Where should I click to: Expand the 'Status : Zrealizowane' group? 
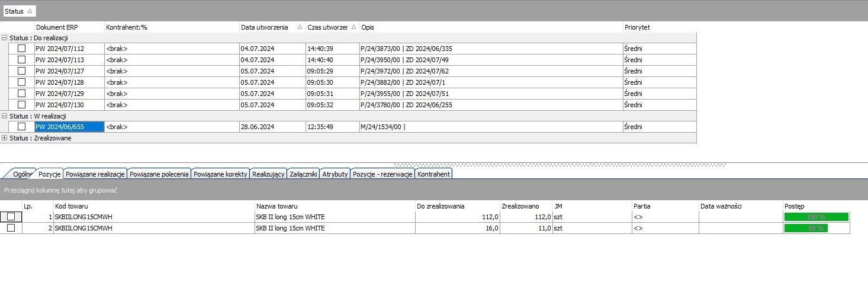click(x=4, y=138)
